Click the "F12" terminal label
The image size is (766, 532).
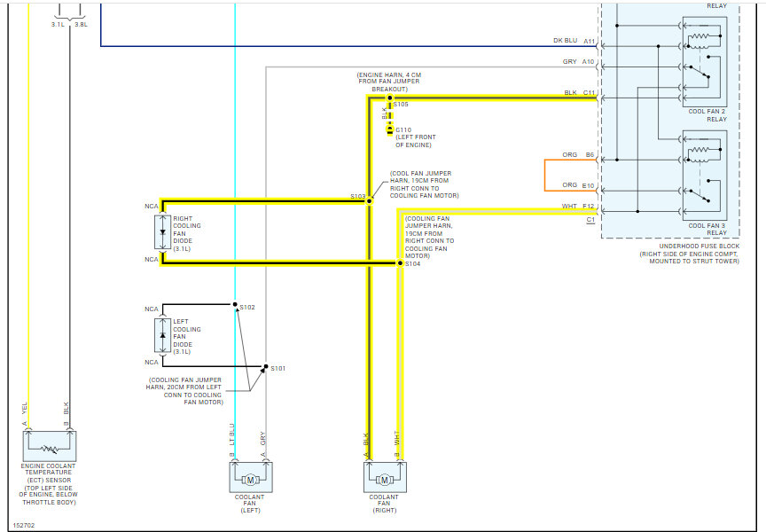click(588, 207)
